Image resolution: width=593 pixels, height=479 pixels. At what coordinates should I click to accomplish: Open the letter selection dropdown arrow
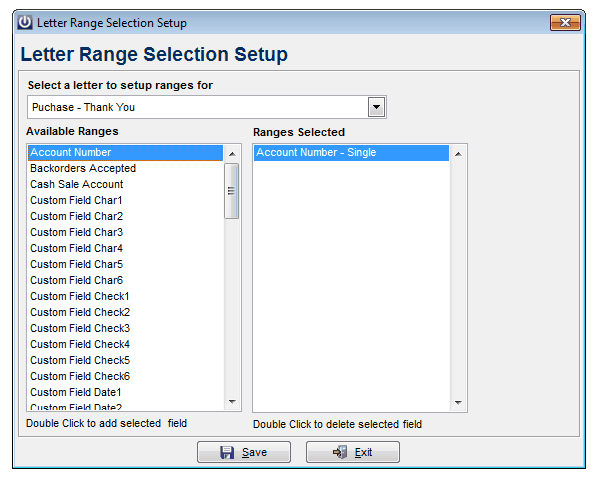pyautogui.click(x=376, y=107)
